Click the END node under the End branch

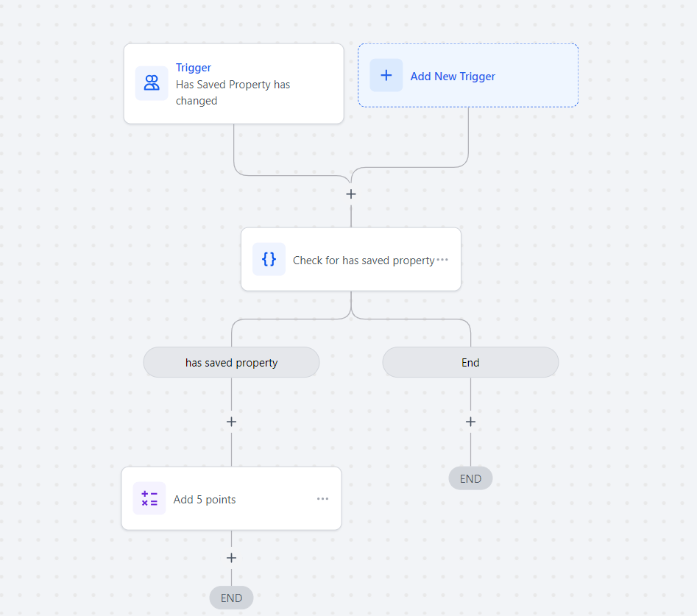point(470,478)
